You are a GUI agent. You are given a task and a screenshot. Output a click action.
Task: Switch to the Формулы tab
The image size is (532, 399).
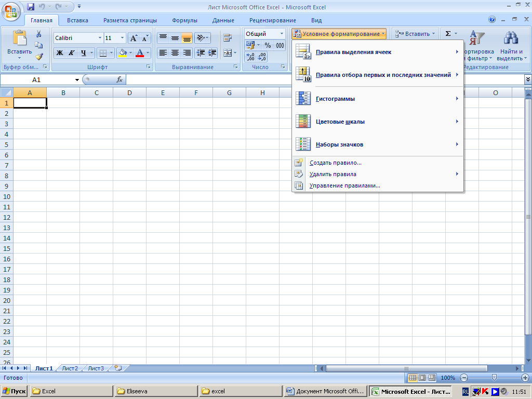click(x=184, y=20)
